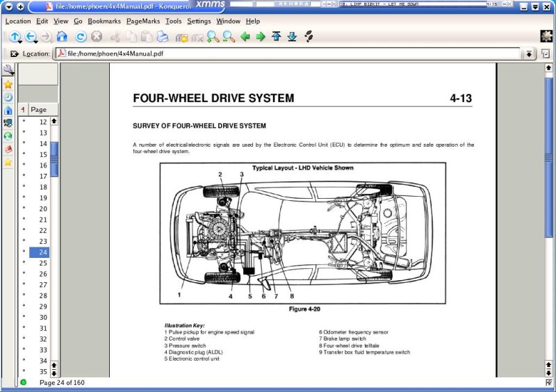Open Home Folder icon in sidebar
Screen dimensions: 556x392
tap(8, 110)
